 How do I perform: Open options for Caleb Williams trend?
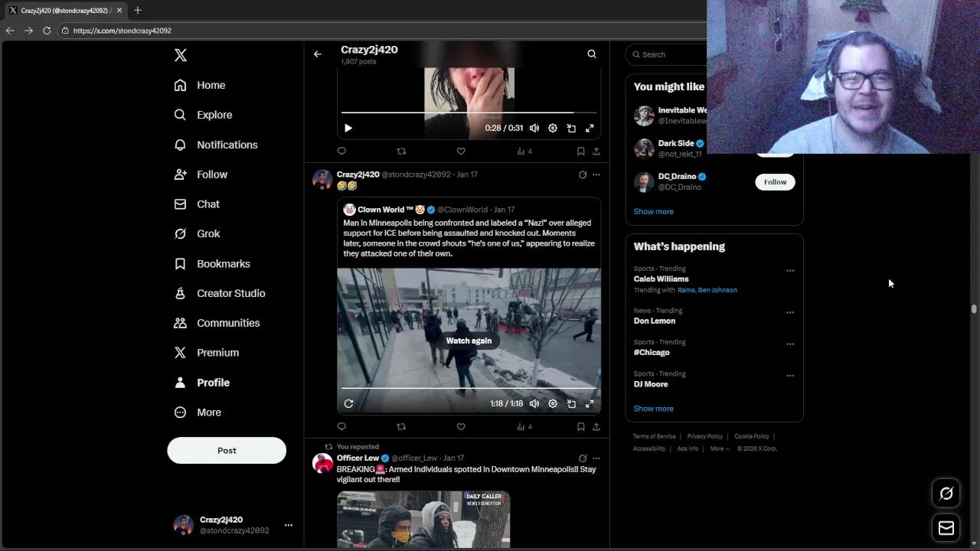click(x=790, y=271)
